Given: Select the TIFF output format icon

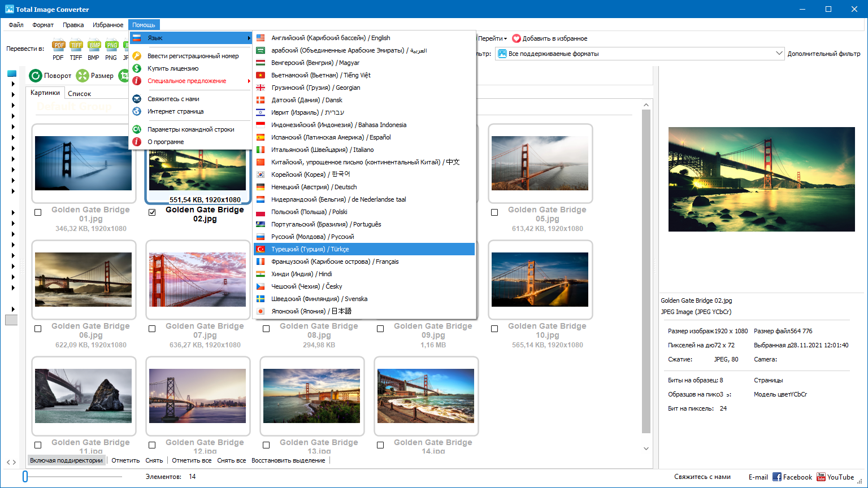Looking at the screenshot, I should pyautogui.click(x=76, y=46).
